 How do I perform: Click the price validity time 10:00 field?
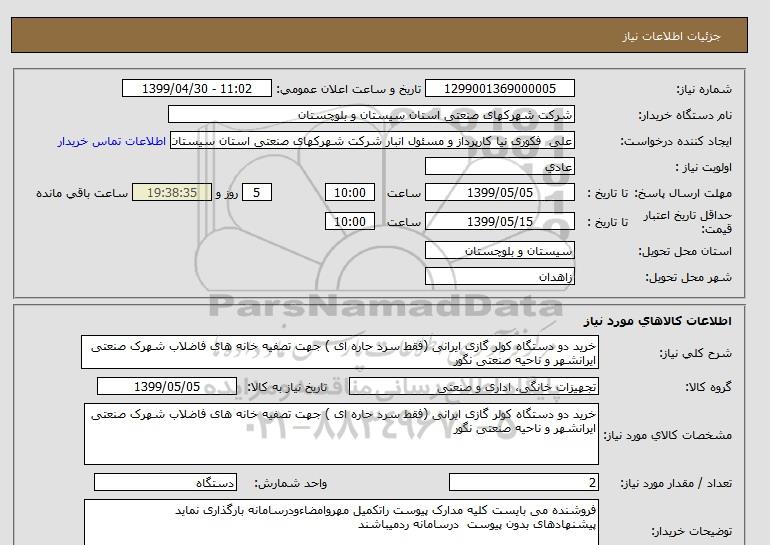(x=350, y=221)
